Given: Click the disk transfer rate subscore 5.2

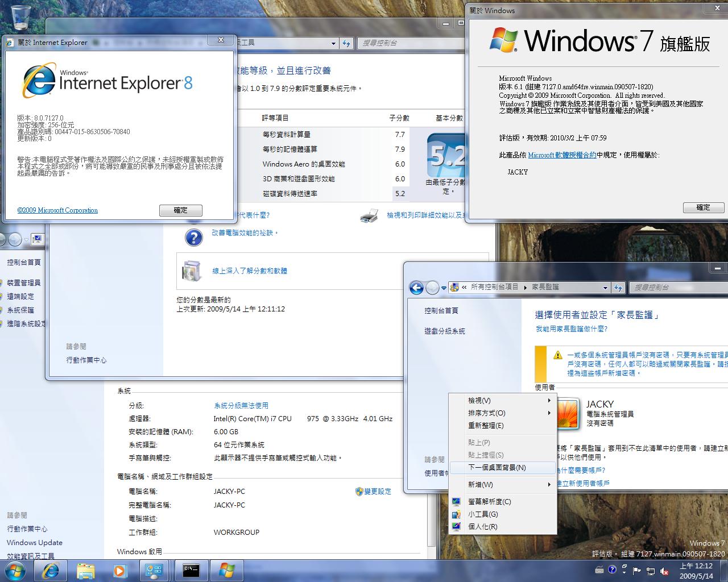Looking at the screenshot, I should click(x=400, y=194).
